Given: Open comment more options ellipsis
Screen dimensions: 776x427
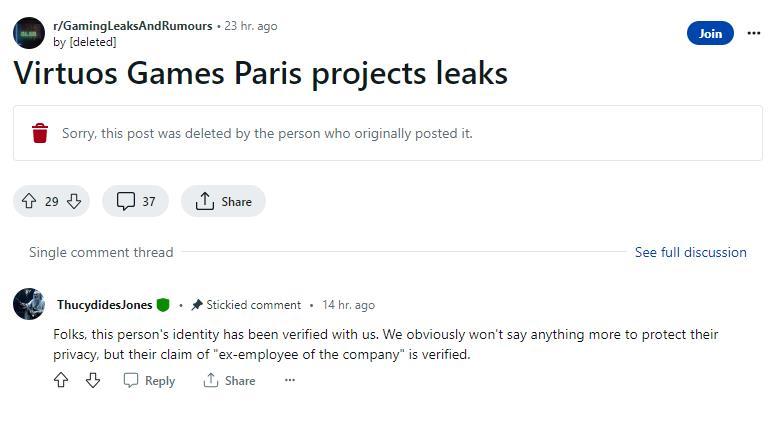Looking at the screenshot, I should click(x=290, y=380).
